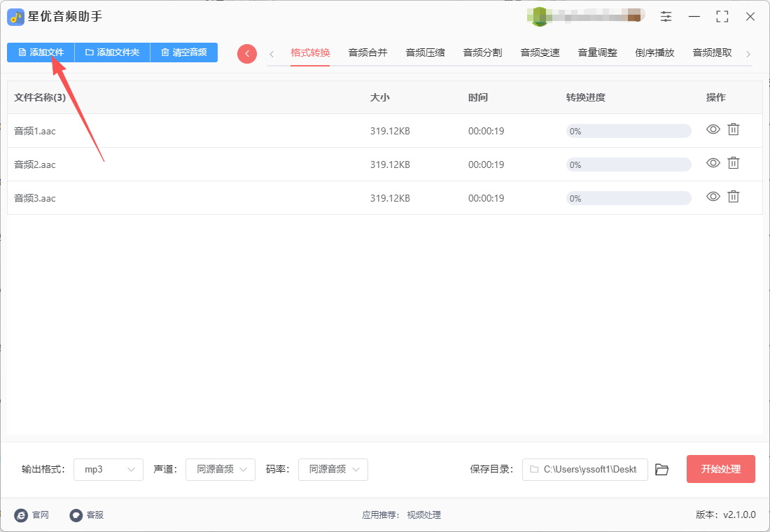Expand the 码率 bitrate dropdown
This screenshot has width=770, height=532.
point(333,470)
